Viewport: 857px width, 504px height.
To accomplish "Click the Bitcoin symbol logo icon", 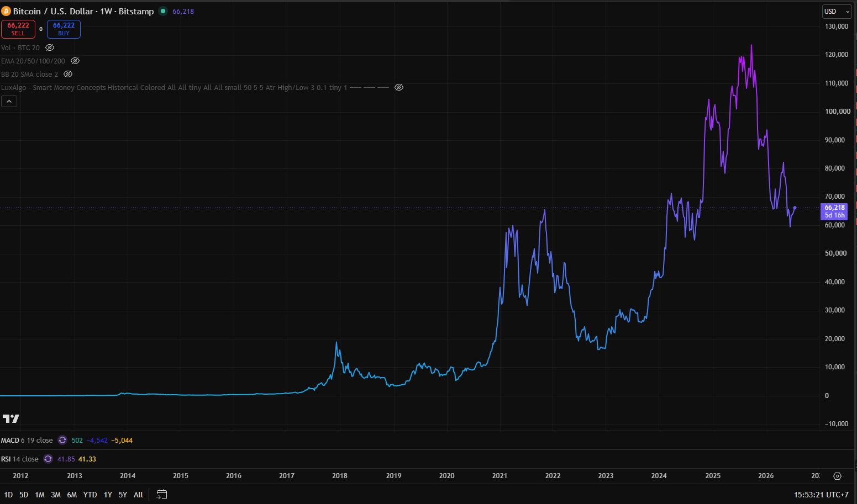I will point(6,11).
